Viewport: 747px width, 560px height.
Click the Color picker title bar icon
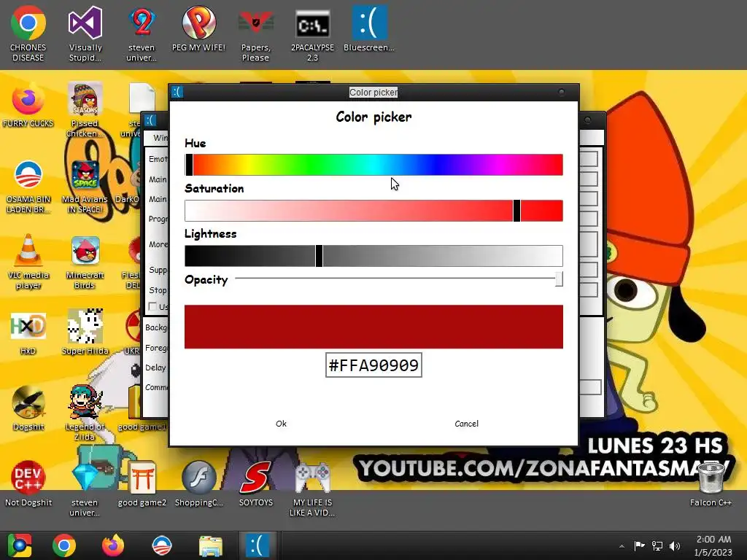click(x=177, y=92)
